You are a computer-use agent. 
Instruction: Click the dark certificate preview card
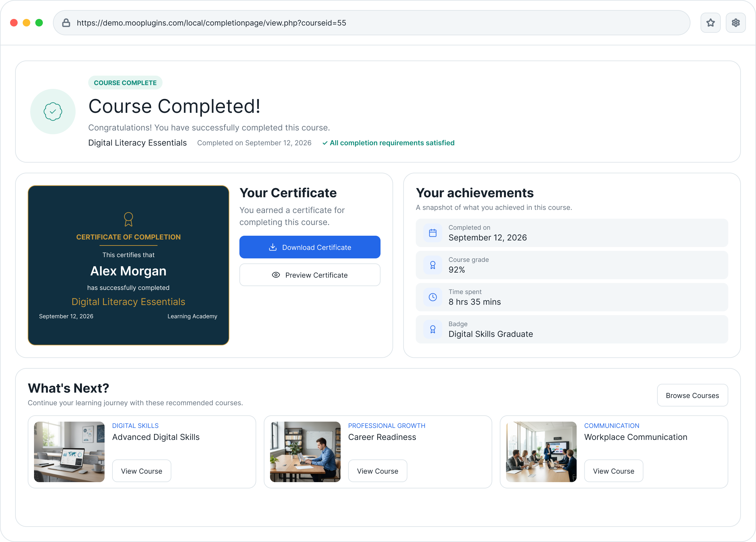pyautogui.click(x=128, y=265)
